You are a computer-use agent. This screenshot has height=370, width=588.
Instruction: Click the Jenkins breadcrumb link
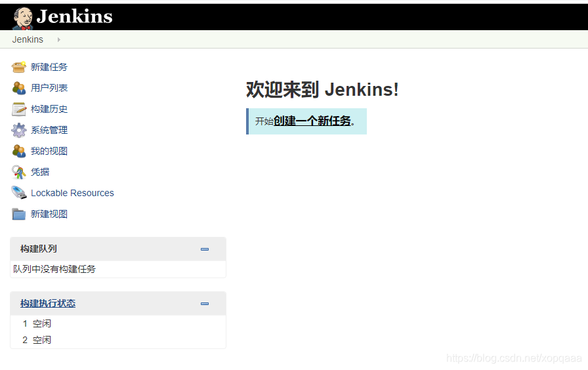[28, 39]
